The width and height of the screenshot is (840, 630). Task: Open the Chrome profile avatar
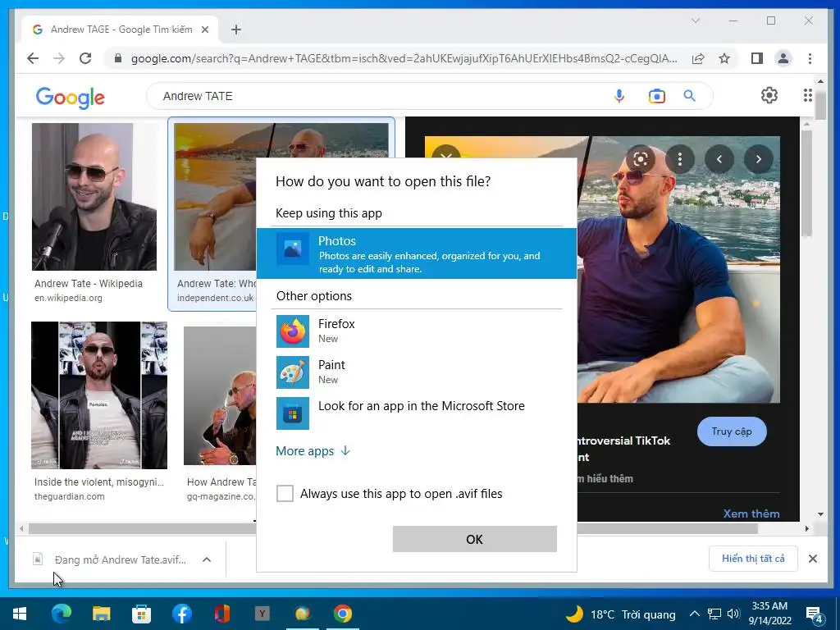[783, 58]
